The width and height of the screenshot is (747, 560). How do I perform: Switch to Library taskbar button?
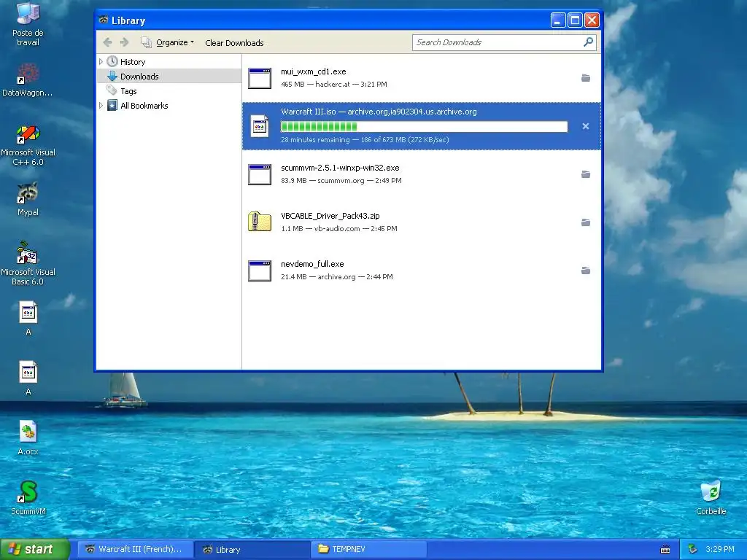[252, 549]
